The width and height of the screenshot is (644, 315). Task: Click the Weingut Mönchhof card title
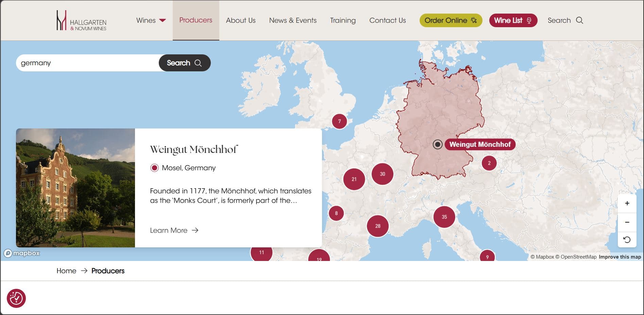(x=194, y=149)
